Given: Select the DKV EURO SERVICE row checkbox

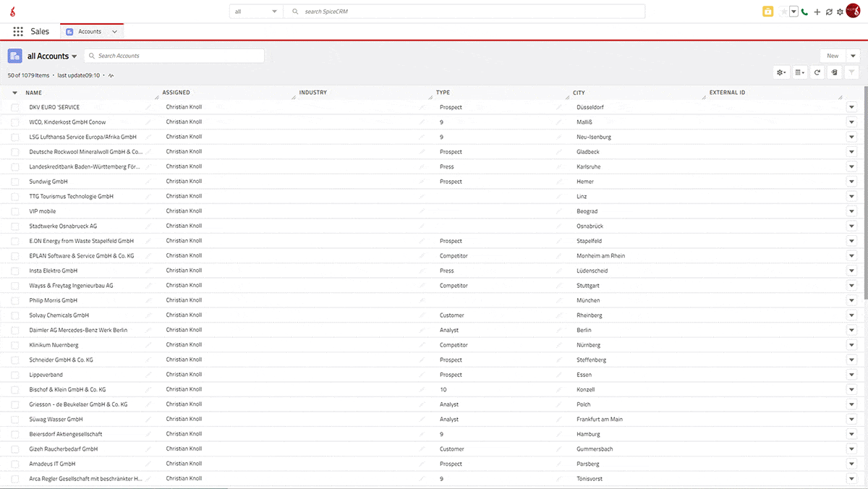Looking at the screenshot, I should (x=14, y=107).
